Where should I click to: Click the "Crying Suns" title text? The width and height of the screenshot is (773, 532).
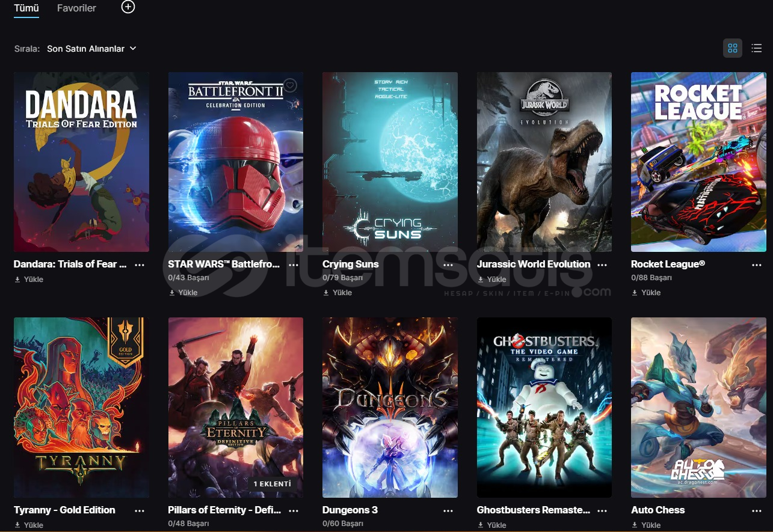click(x=351, y=264)
